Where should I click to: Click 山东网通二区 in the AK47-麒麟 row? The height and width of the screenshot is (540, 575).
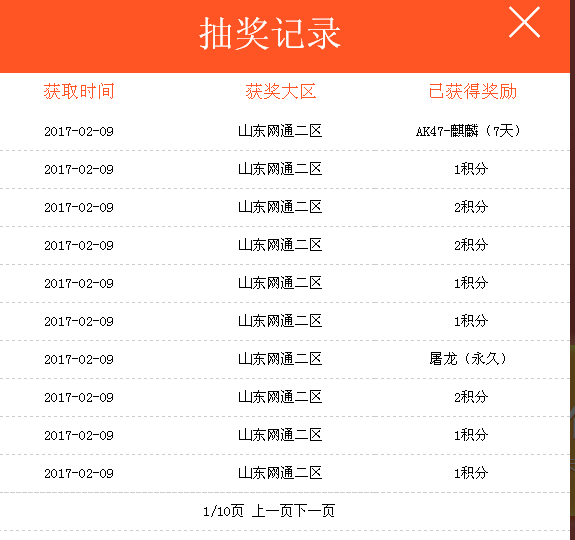point(280,131)
